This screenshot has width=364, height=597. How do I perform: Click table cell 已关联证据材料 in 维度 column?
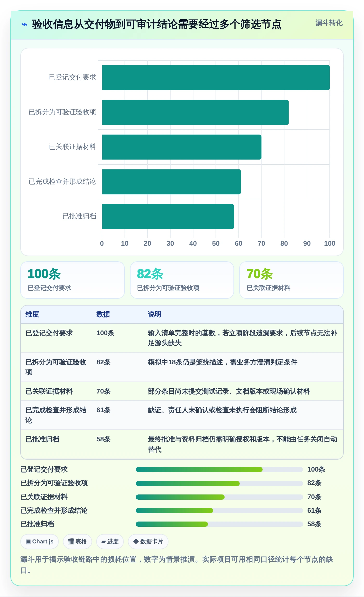[x=49, y=391]
